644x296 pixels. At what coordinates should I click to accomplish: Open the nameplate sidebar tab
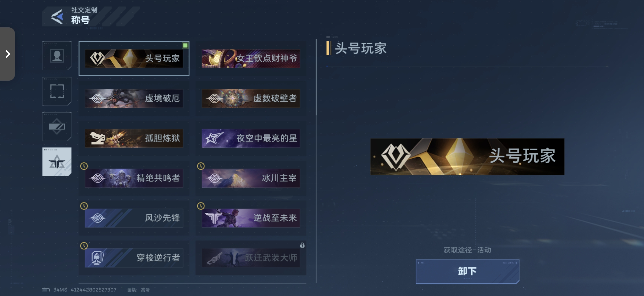click(57, 127)
